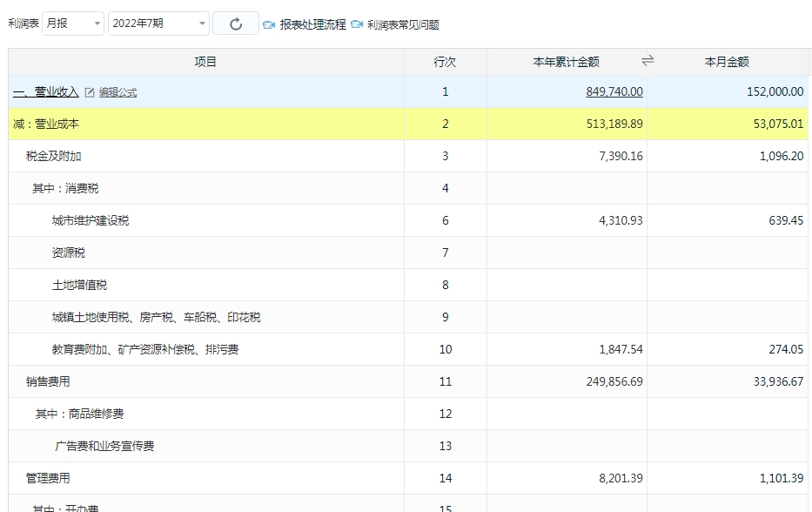Screen dimensions: 812x512
Task: Select the 销售费用 row label
Action: tap(48, 381)
